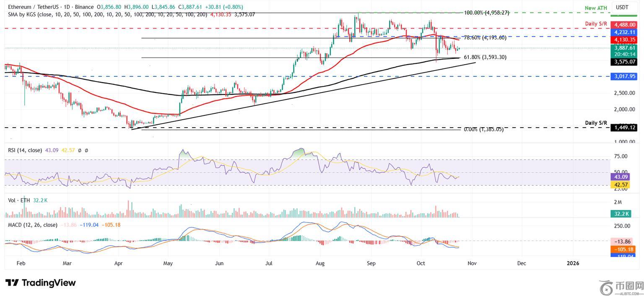Click the black 1,449.12 price tag

click(623, 128)
